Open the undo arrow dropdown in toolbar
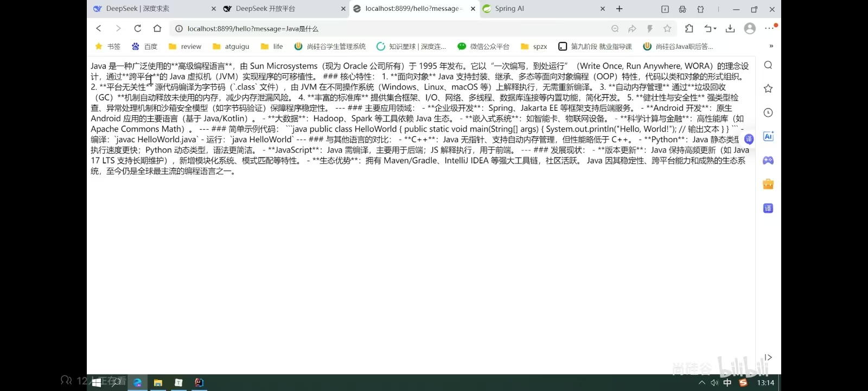The width and height of the screenshot is (868, 391). (710, 29)
